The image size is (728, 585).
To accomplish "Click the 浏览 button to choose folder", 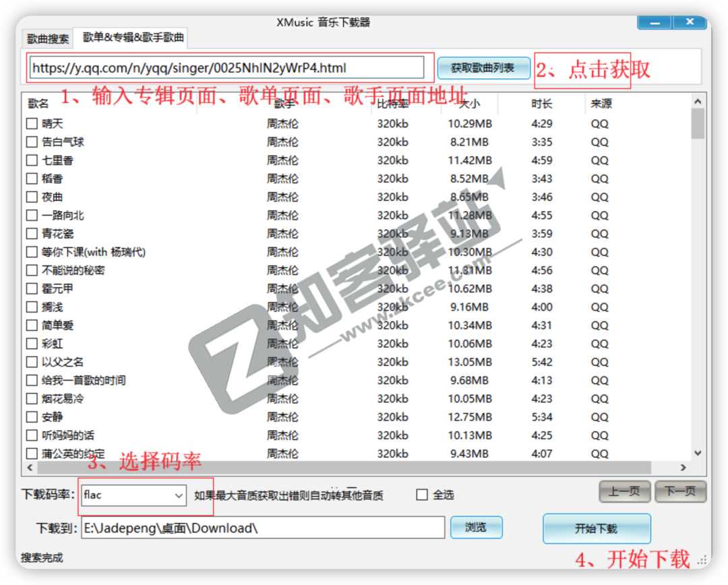I will pos(477,528).
